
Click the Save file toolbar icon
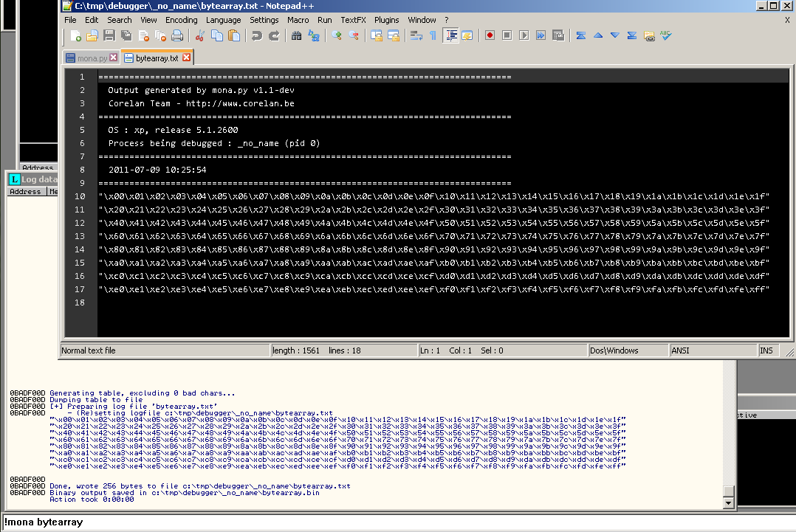(x=109, y=35)
